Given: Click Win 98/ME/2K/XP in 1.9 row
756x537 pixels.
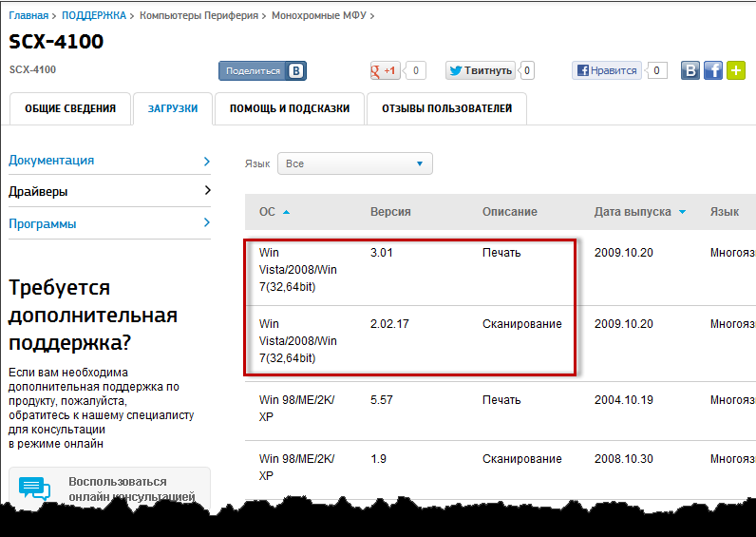Looking at the screenshot, I should click(x=296, y=467).
